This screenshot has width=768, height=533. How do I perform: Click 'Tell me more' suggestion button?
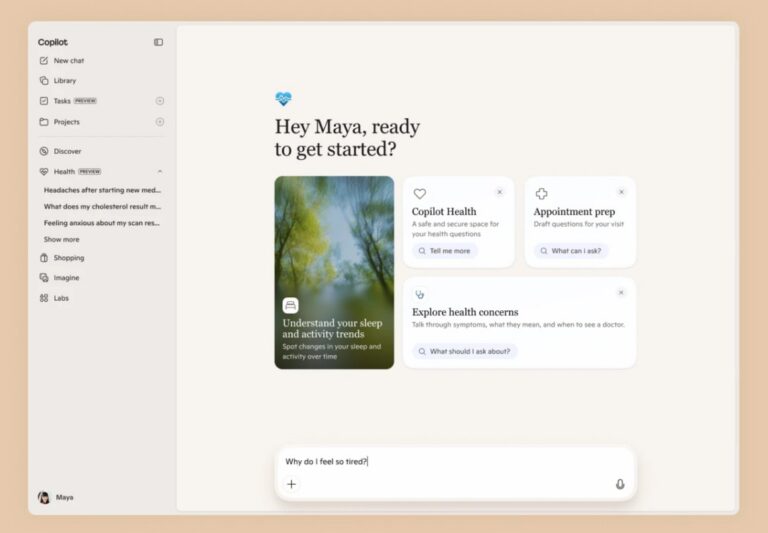tap(444, 251)
